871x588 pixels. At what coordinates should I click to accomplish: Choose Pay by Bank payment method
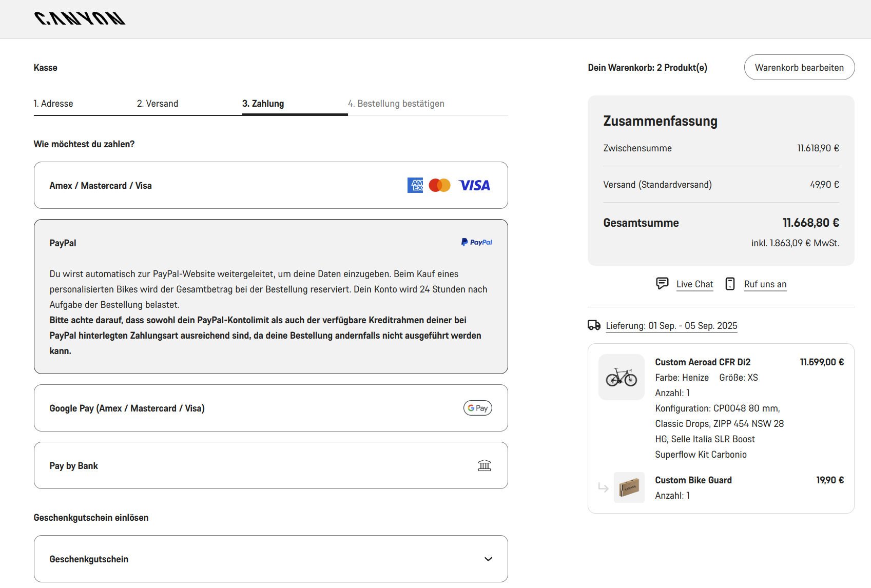point(205,465)
